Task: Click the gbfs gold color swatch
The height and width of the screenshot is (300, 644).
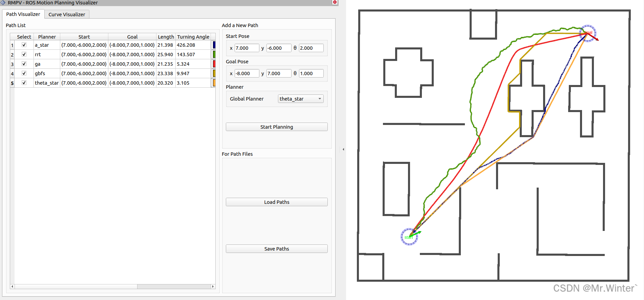Action: coord(214,73)
